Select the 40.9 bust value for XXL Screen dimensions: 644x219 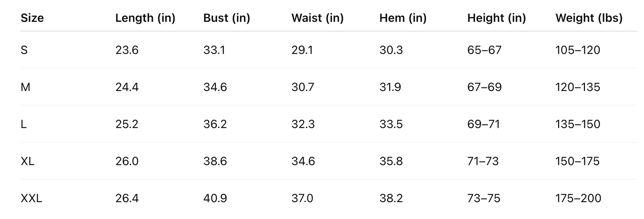[x=215, y=198]
